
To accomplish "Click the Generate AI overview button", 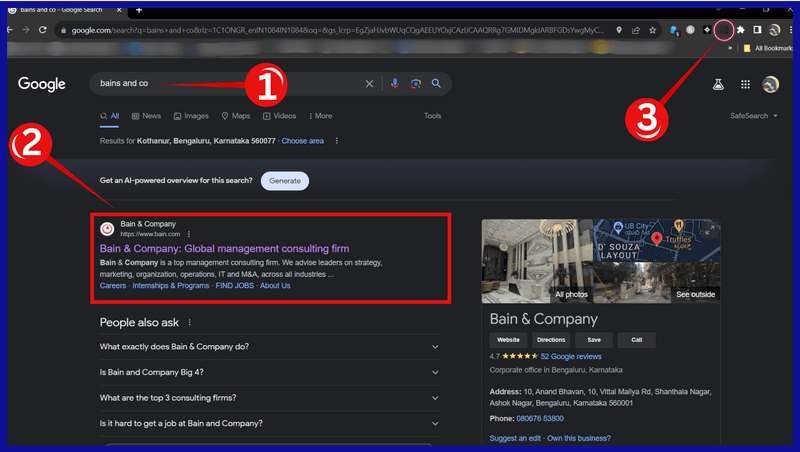I will pos(285,181).
